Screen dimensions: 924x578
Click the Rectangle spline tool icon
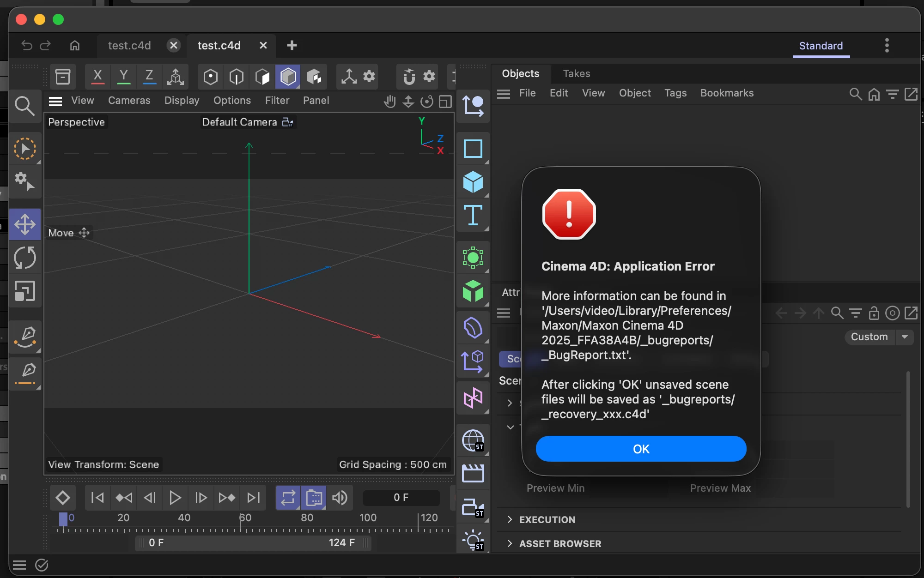[x=473, y=149]
